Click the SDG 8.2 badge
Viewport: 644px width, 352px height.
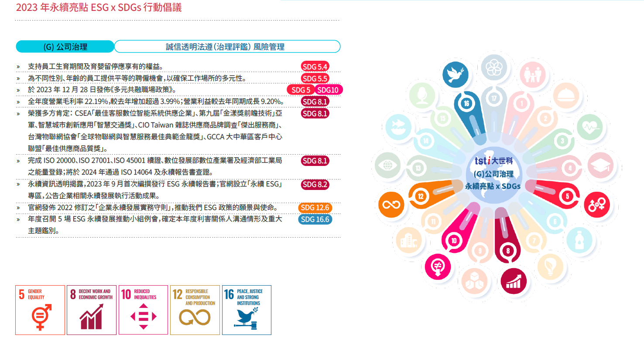tap(315, 184)
